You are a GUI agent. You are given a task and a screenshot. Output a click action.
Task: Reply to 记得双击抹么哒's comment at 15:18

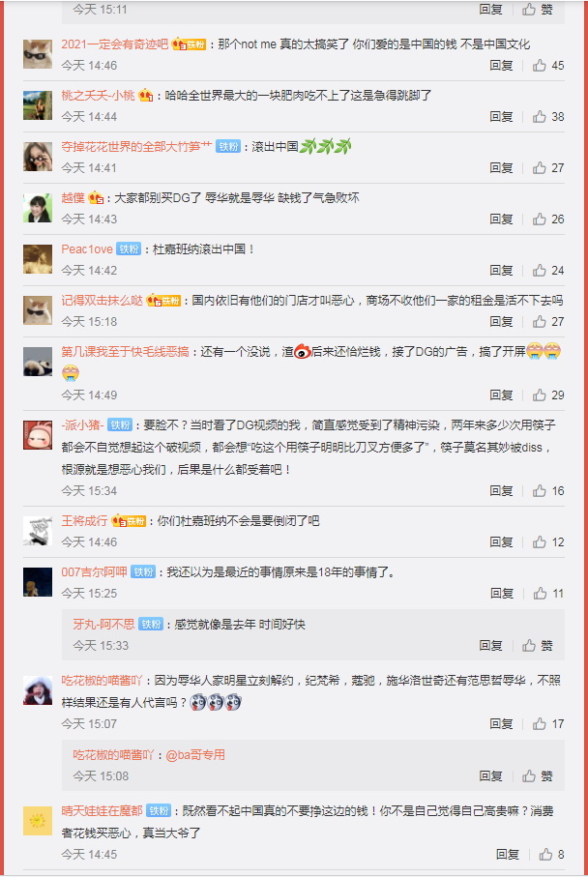pyautogui.click(x=501, y=322)
